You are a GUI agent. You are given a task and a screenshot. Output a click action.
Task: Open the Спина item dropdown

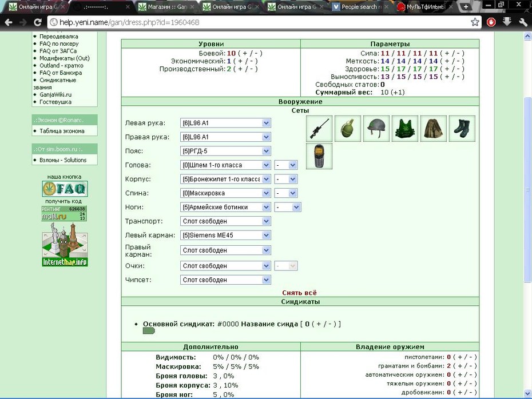(x=225, y=193)
